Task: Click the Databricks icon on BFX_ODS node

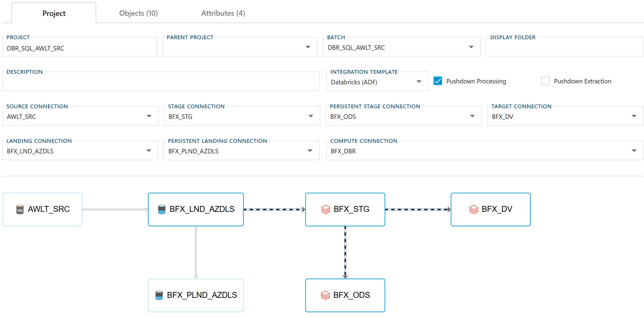Action: [325, 295]
